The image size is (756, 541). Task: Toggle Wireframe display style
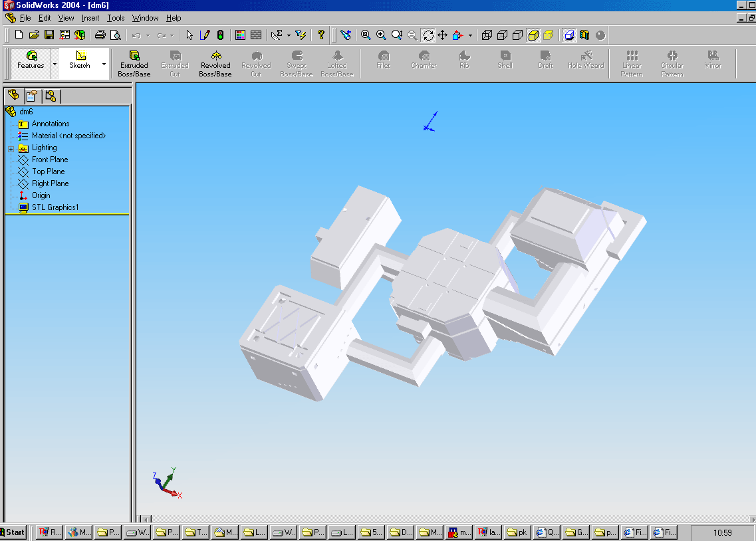tap(489, 35)
